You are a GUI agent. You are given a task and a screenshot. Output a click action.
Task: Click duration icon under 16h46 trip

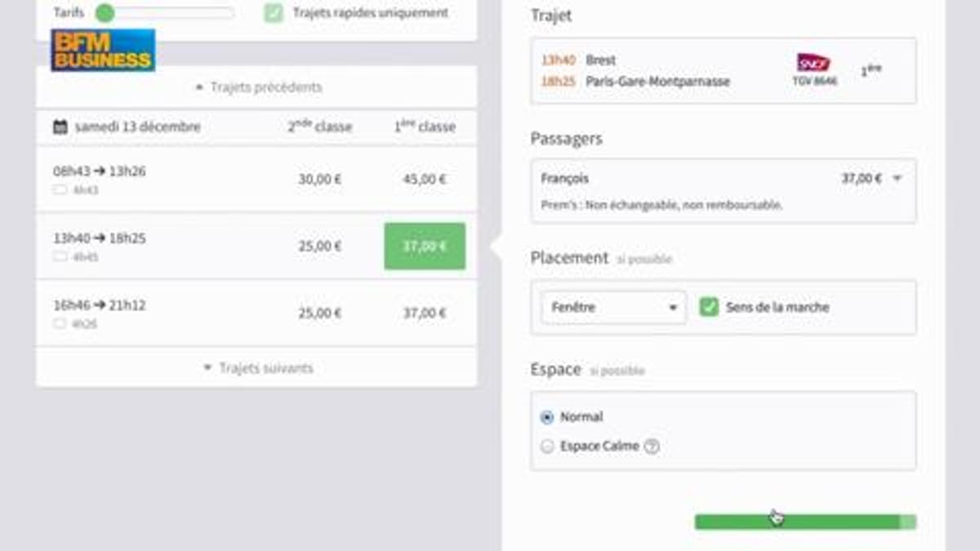point(60,324)
